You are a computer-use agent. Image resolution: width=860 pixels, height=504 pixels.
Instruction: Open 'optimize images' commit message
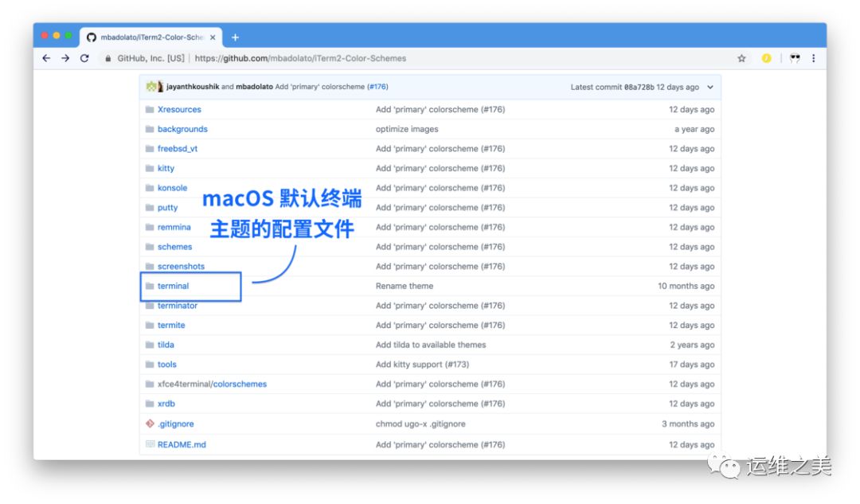click(407, 129)
